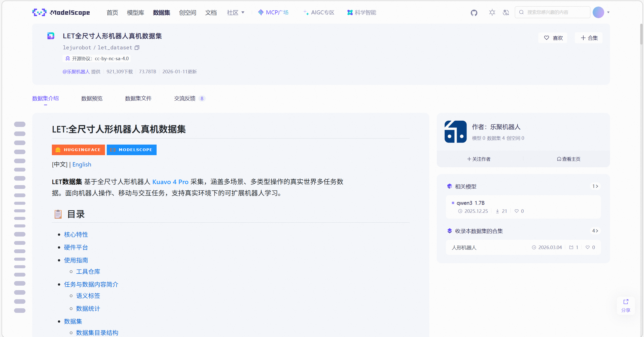Follow the author via 关注作者
This screenshot has width=644, height=337.
point(478,159)
